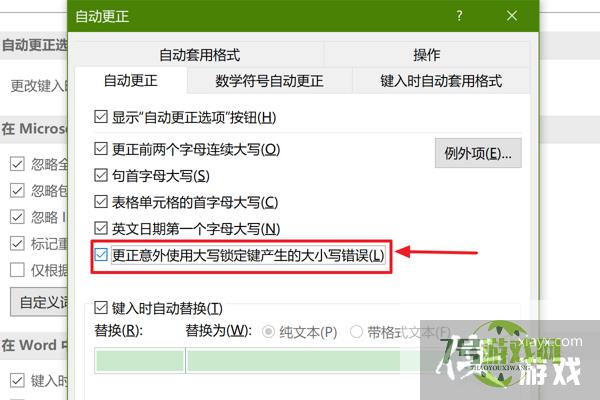Toggle 显示自动更正选项按钮 checkbox
The height and width of the screenshot is (400, 600).
pos(101,116)
